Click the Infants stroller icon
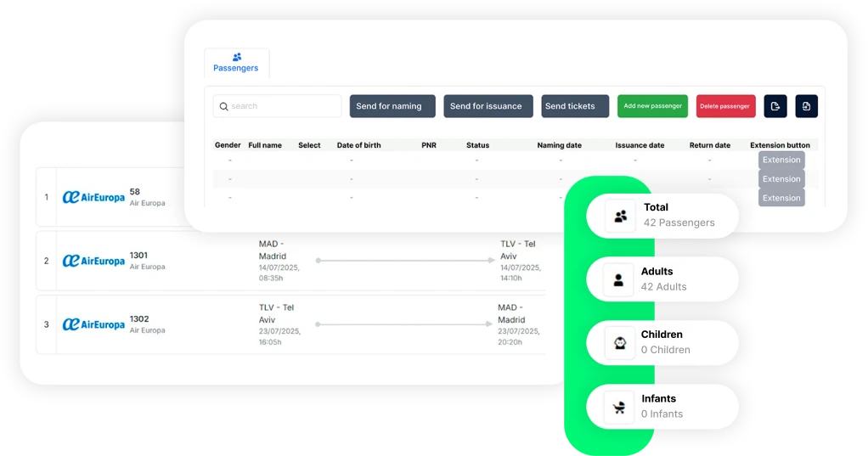Viewport: 868px width, 456px height. [620, 407]
